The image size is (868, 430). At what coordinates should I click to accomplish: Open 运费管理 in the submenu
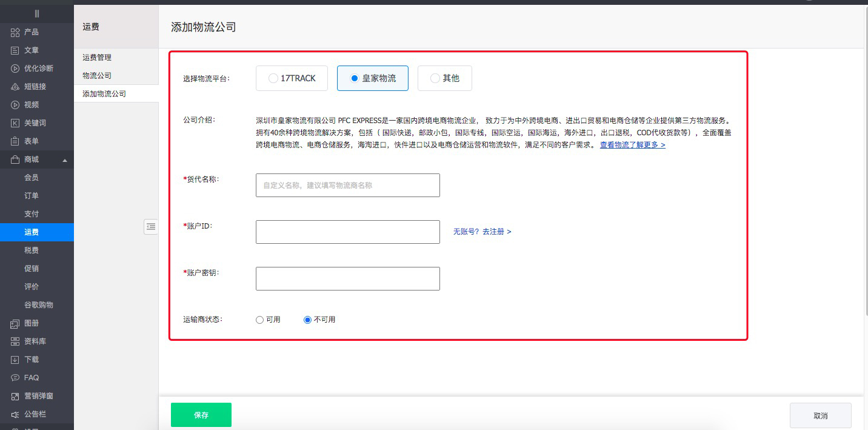coord(97,58)
